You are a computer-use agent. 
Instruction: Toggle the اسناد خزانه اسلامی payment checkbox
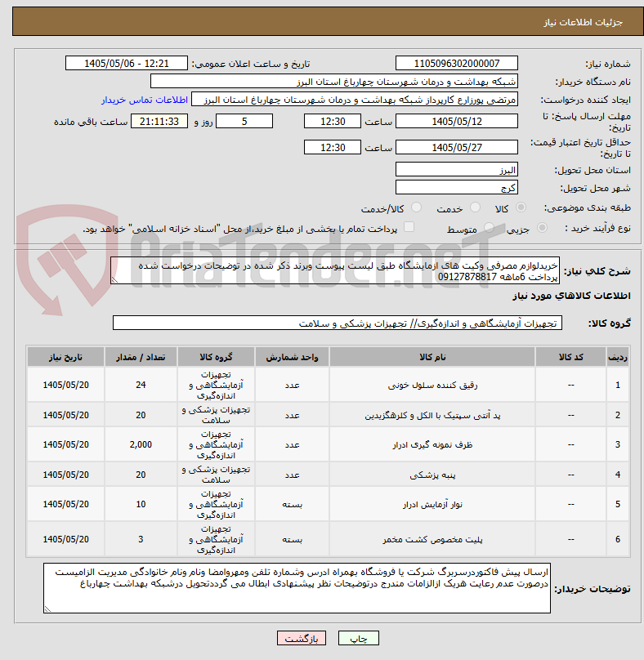409,227
